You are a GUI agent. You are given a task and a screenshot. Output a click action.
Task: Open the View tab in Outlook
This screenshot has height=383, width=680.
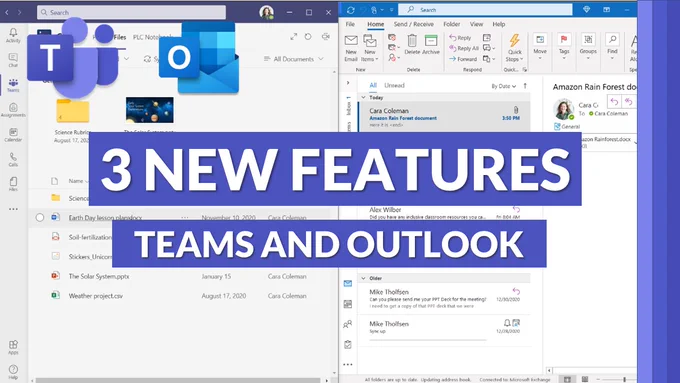pos(476,24)
